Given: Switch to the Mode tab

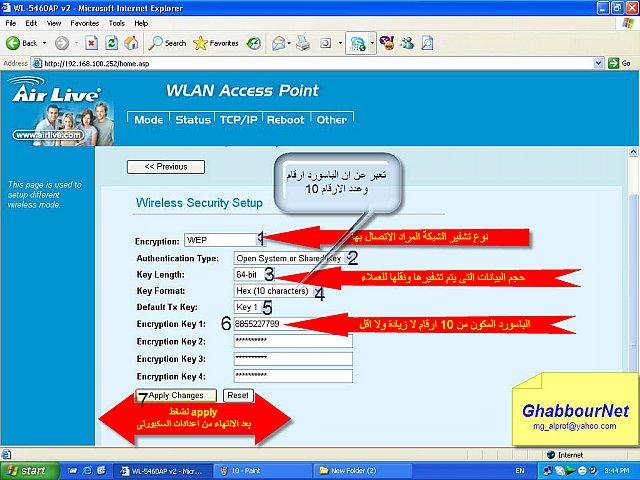Looking at the screenshot, I should tap(149, 120).
